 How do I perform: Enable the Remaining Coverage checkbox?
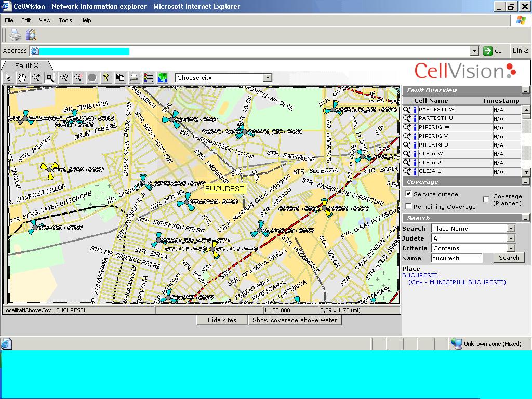(x=408, y=206)
